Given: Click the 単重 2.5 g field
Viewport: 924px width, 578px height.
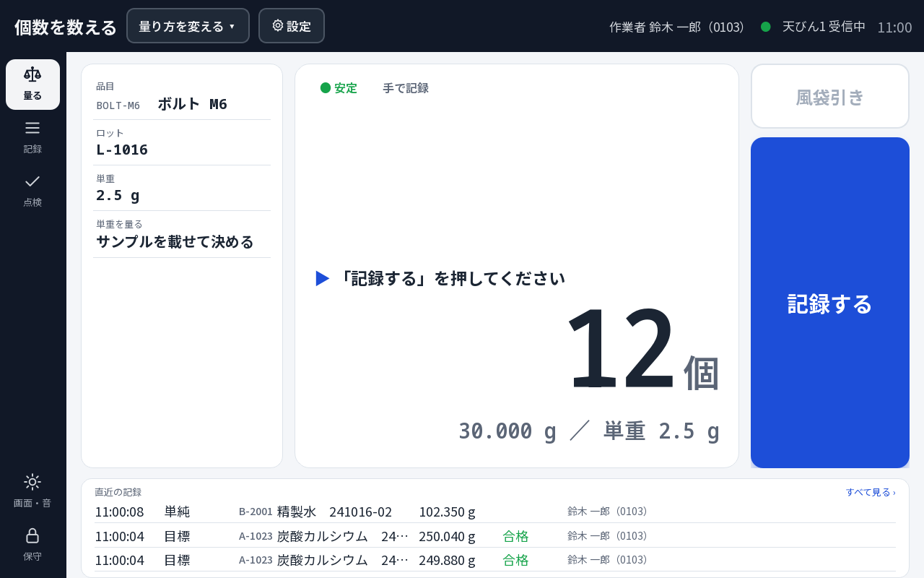Looking at the screenshot, I should (182, 189).
